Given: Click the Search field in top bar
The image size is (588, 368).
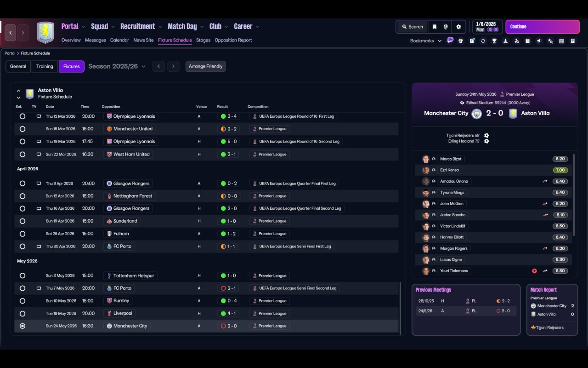Looking at the screenshot, I should tap(412, 27).
